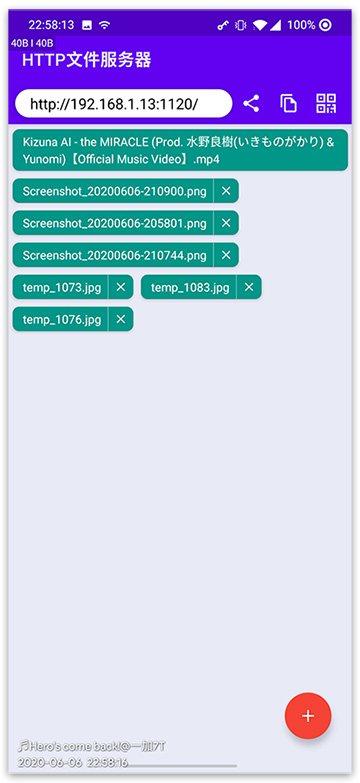
Task: Remove Screenshot_20200606-210744.png with its X
Action: (226, 255)
